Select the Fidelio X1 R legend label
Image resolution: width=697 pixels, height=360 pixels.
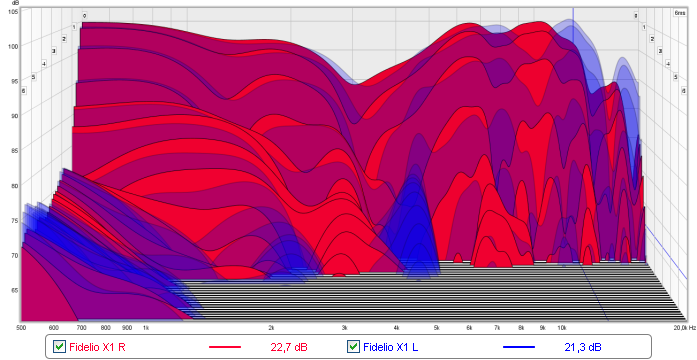pos(97,347)
